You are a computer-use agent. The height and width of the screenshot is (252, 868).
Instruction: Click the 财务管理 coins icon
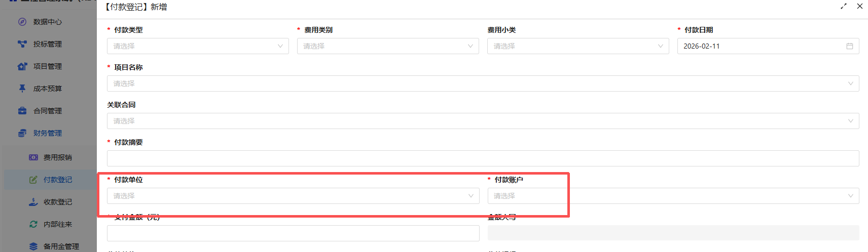pos(22,133)
